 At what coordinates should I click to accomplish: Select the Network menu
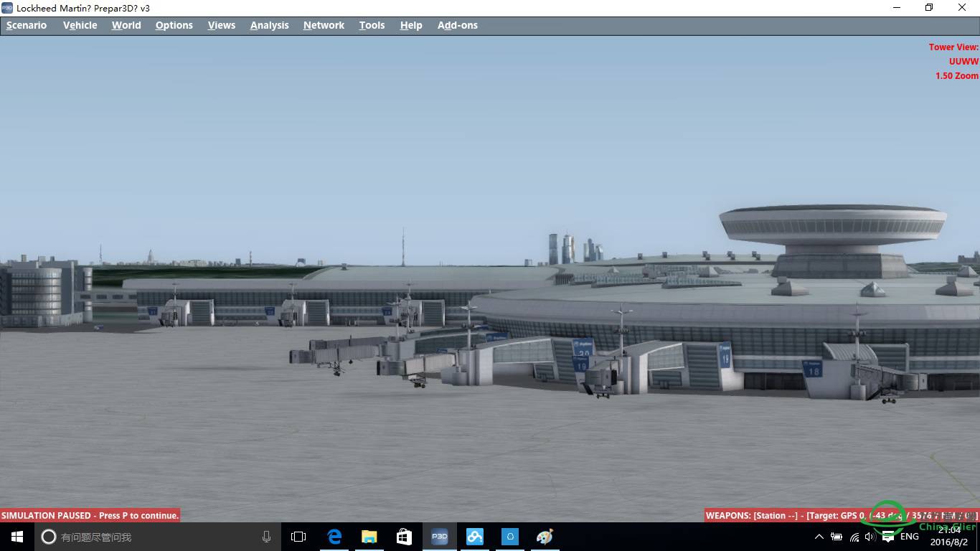[324, 25]
